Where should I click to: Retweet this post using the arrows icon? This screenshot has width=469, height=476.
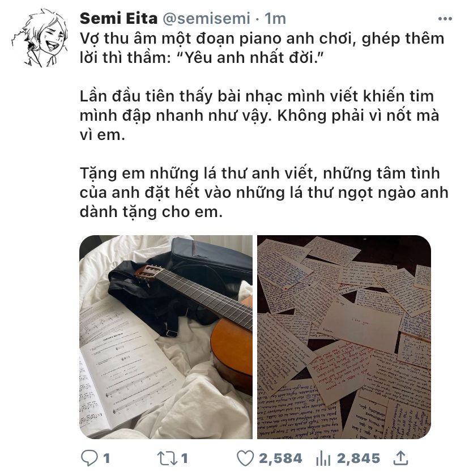point(167,458)
